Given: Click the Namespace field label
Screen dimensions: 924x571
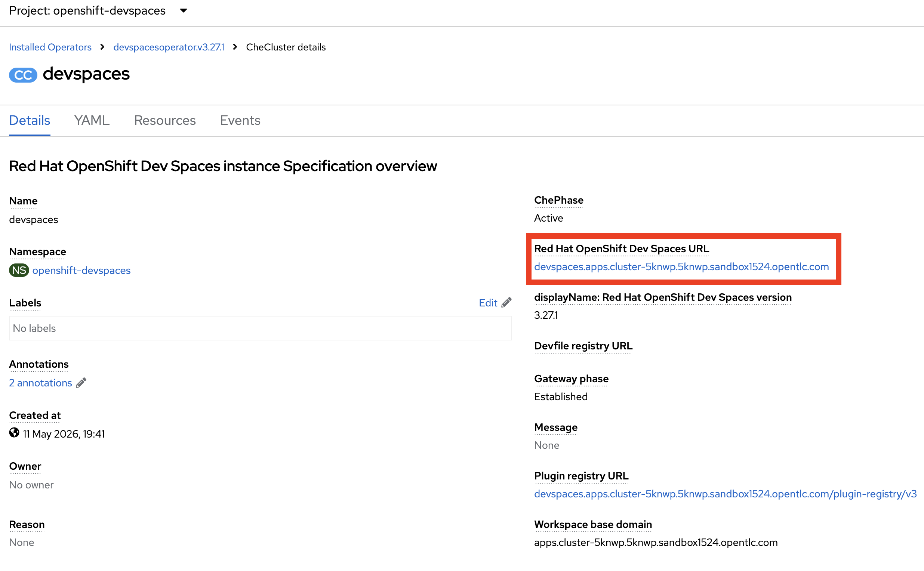Looking at the screenshot, I should (x=37, y=252).
